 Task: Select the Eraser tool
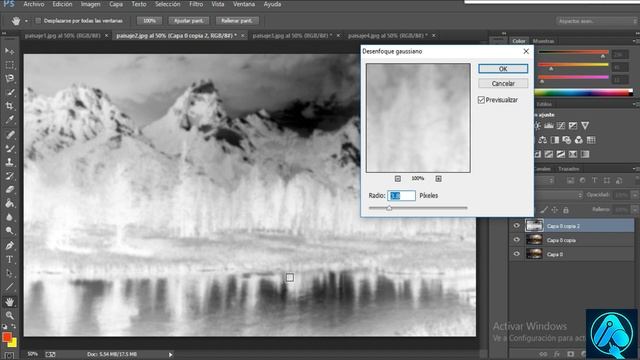click(x=9, y=190)
